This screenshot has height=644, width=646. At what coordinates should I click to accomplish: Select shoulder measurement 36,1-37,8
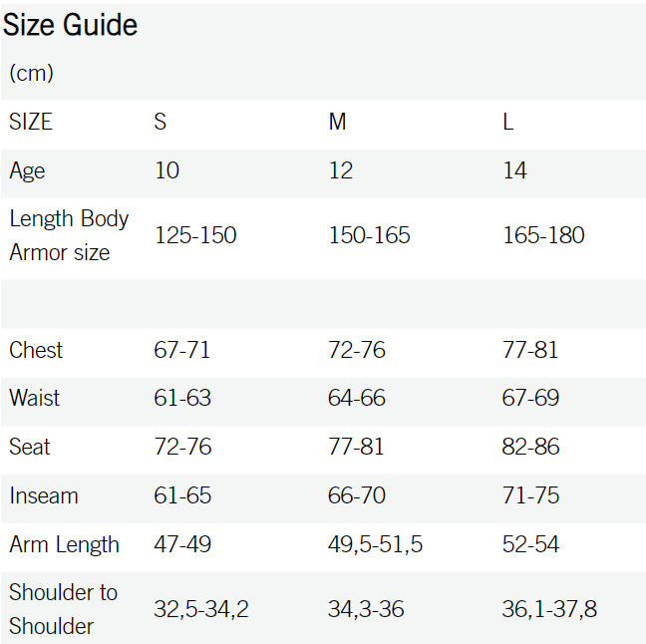(549, 609)
